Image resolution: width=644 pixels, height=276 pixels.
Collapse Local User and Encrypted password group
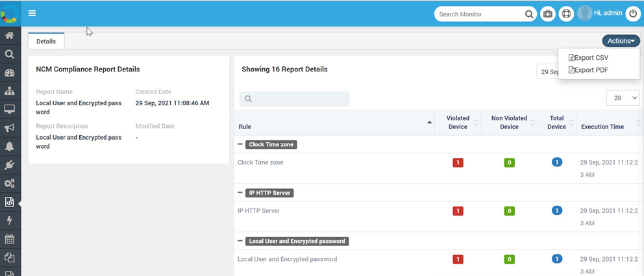(x=240, y=241)
